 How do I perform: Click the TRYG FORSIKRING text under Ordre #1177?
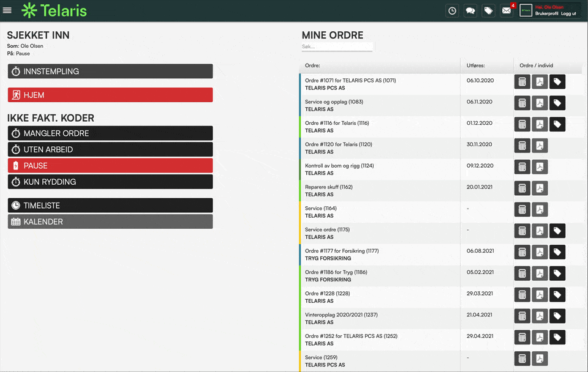[328, 258]
